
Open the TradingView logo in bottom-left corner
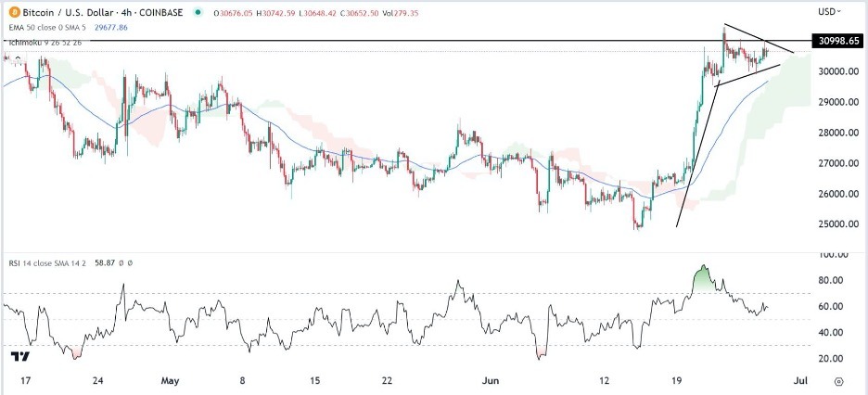20,357
